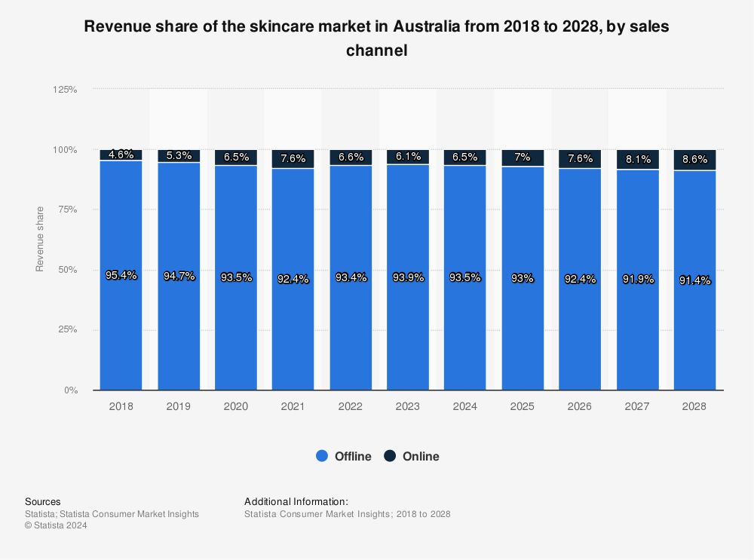Toggle the Online legend label
This screenshot has width=754, height=560.
(x=421, y=456)
